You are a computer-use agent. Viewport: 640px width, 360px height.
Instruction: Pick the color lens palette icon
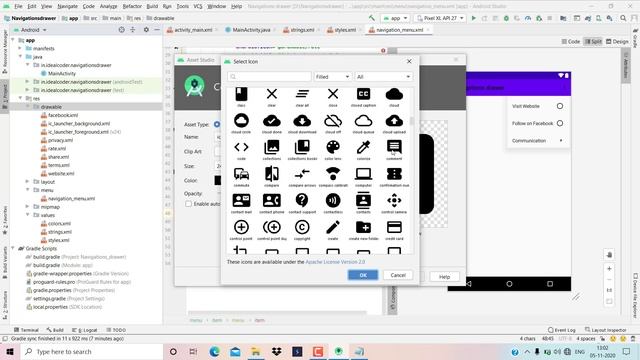pyautogui.click(x=333, y=147)
